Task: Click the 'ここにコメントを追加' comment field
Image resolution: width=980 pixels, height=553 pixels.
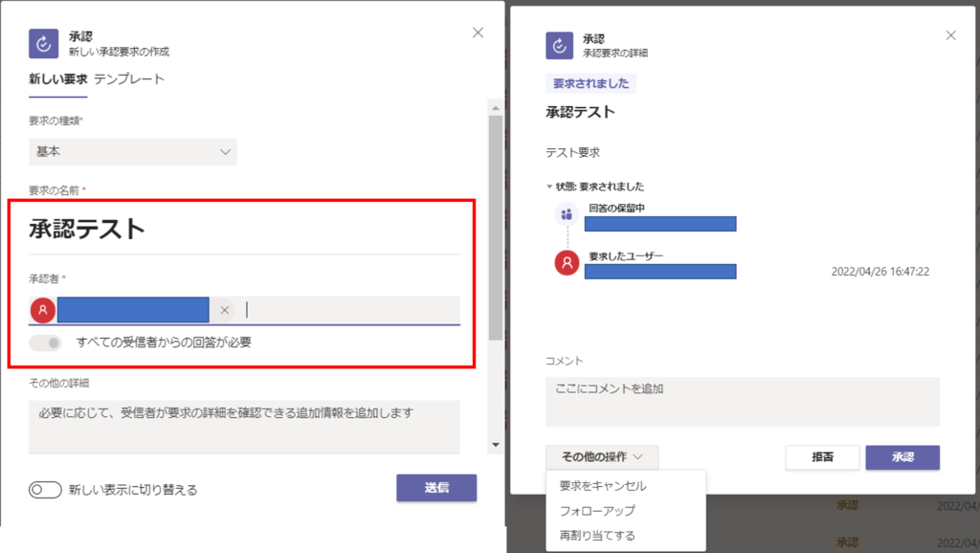Action: click(742, 401)
